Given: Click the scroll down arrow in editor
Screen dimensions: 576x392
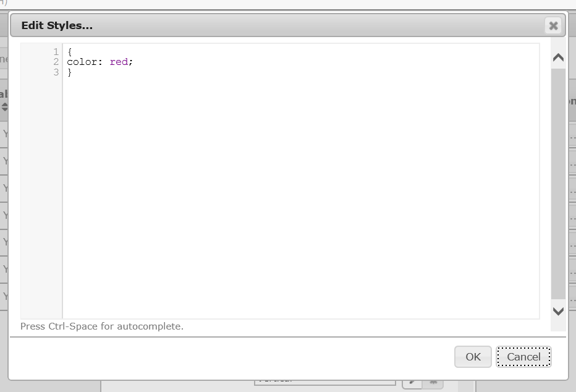Looking at the screenshot, I should [x=558, y=311].
